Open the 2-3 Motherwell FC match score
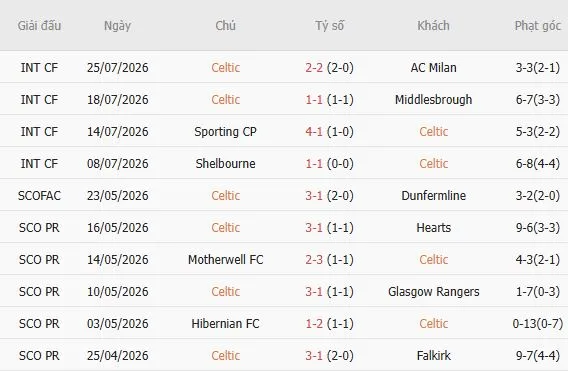The height and width of the screenshot is (371, 568). pyautogui.click(x=314, y=260)
